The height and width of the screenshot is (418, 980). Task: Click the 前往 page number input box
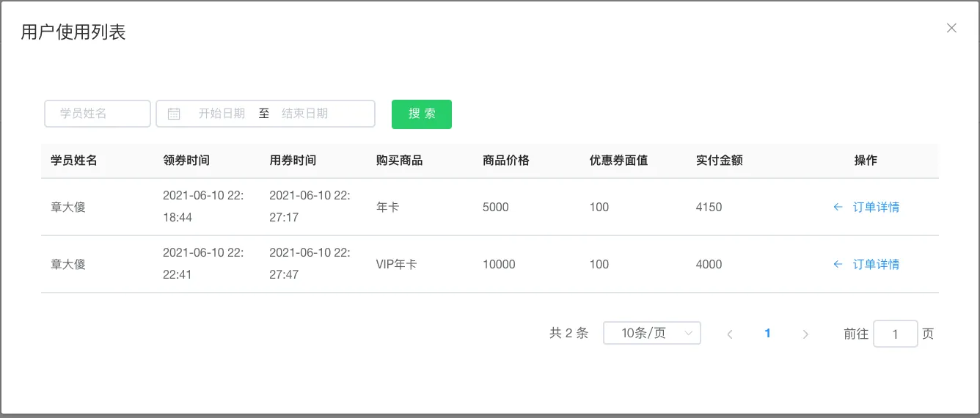(x=895, y=334)
